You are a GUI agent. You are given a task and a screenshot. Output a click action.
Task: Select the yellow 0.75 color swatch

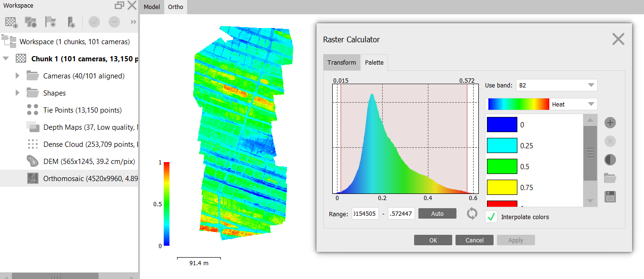(502, 187)
